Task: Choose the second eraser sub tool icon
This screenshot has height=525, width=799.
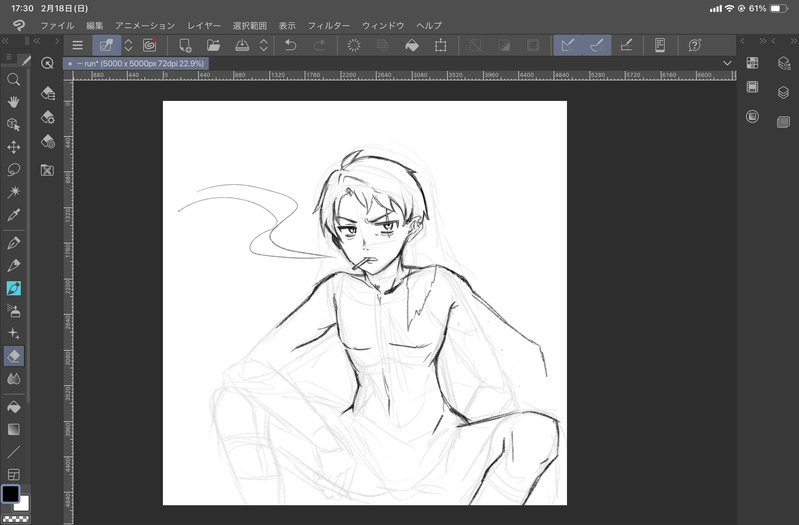Action: tap(47, 117)
